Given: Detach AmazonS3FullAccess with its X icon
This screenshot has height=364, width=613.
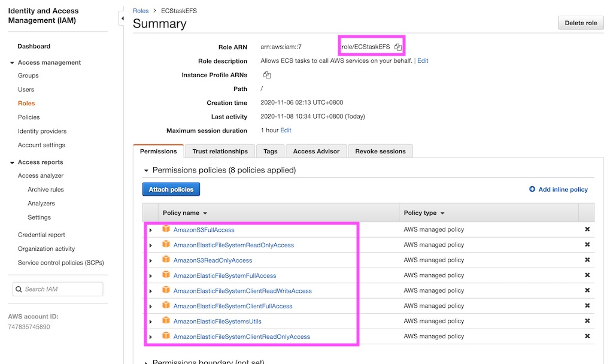Looking at the screenshot, I should click(x=587, y=229).
